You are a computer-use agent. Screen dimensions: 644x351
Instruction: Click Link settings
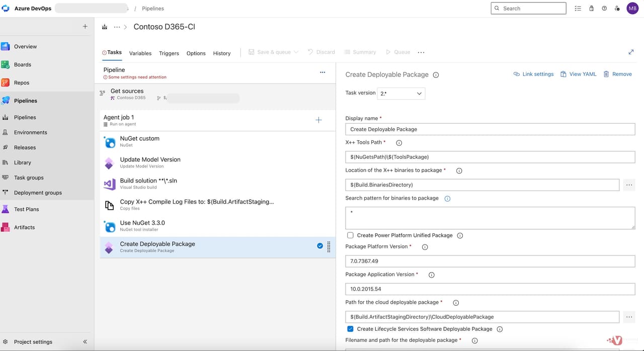pos(533,74)
